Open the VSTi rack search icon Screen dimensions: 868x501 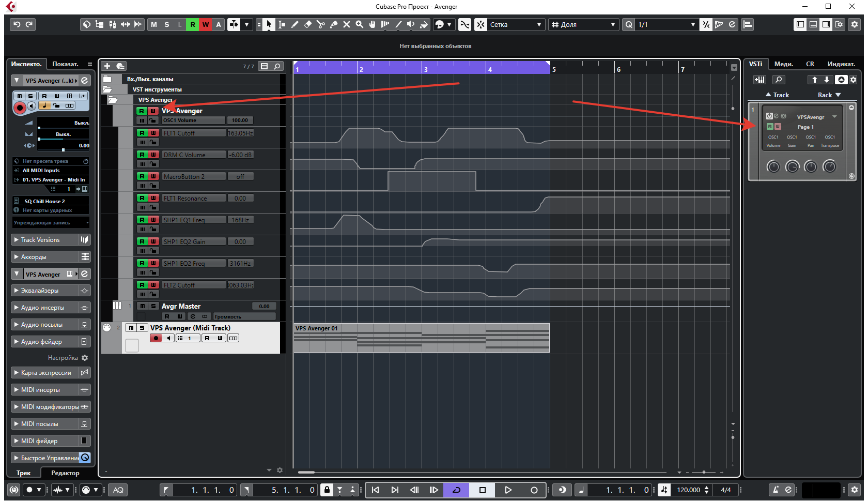pos(779,80)
